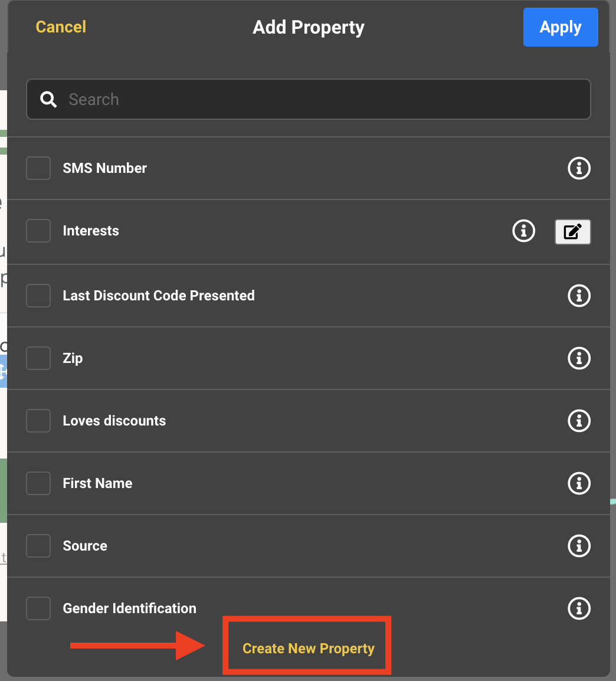Enable the Loves discounts checkbox

[38, 421]
